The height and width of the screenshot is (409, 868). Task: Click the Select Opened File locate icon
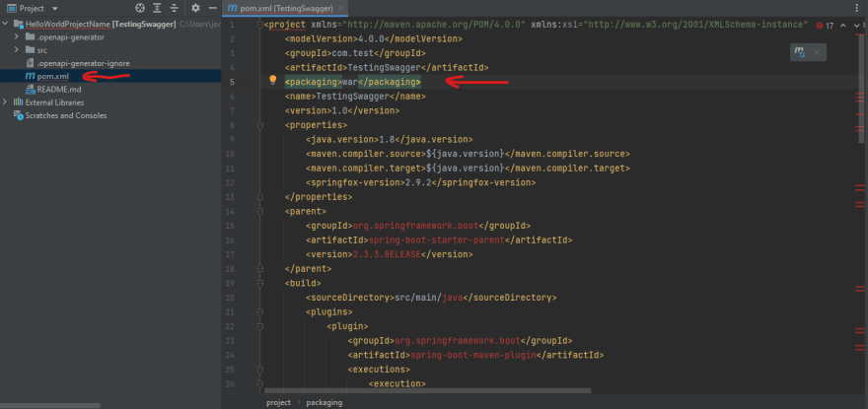tap(140, 8)
